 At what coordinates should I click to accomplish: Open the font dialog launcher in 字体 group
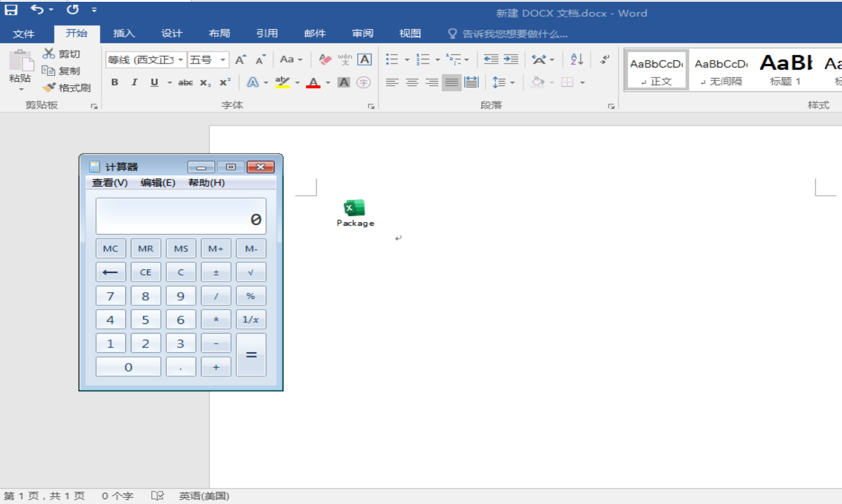371,106
